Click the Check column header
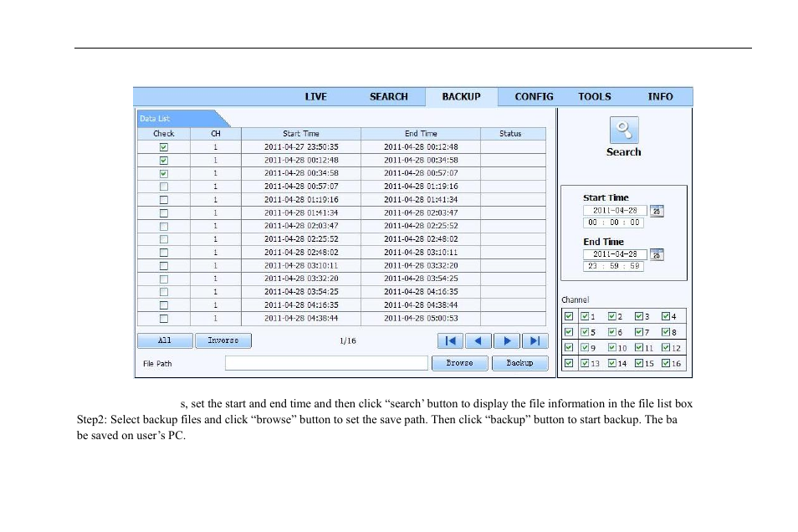798x532 pixels. [164, 134]
